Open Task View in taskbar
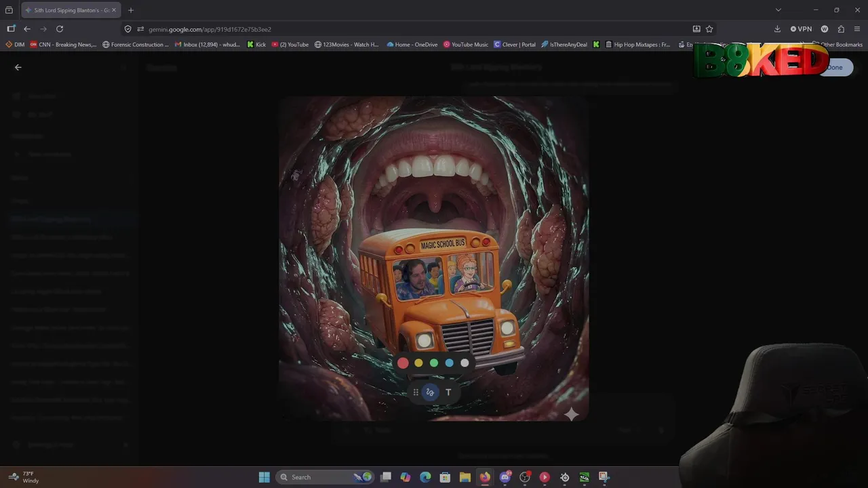This screenshot has width=868, height=488. [x=386, y=477]
